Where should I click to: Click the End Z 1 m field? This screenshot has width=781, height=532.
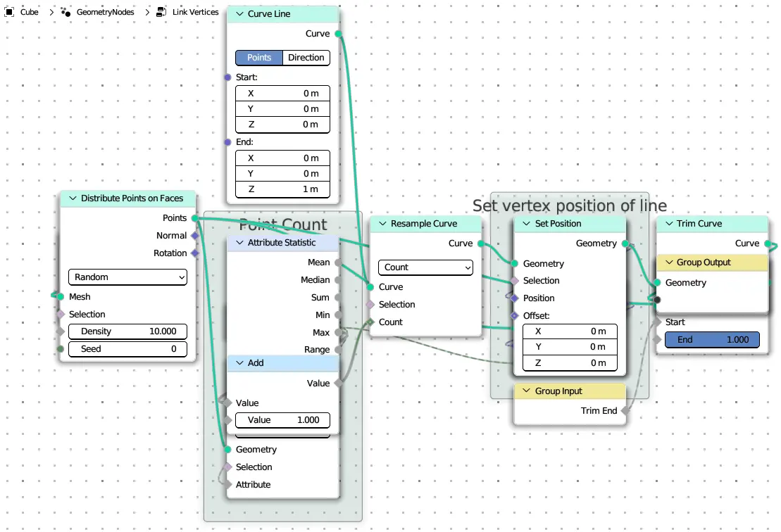tap(282, 189)
